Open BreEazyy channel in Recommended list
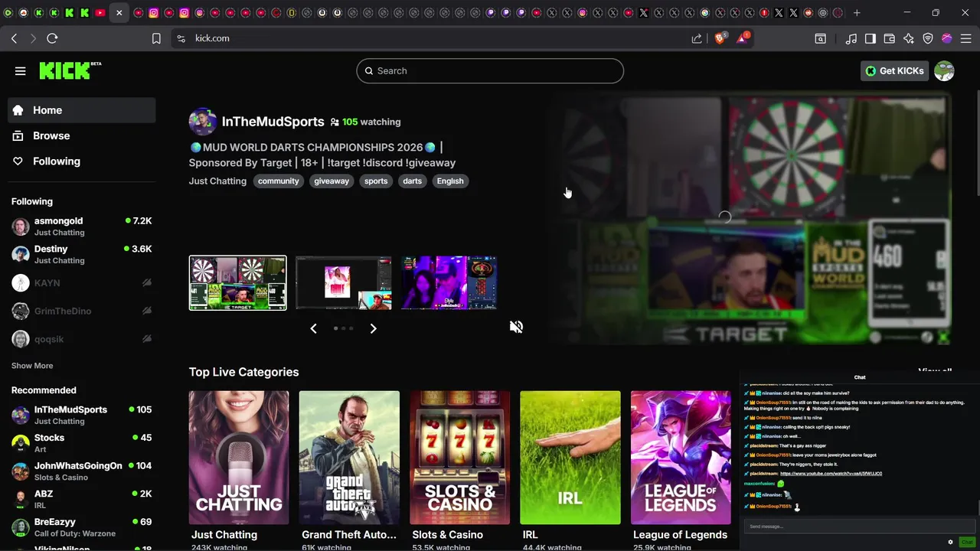The width and height of the screenshot is (980, 551). tap(82, 528)
